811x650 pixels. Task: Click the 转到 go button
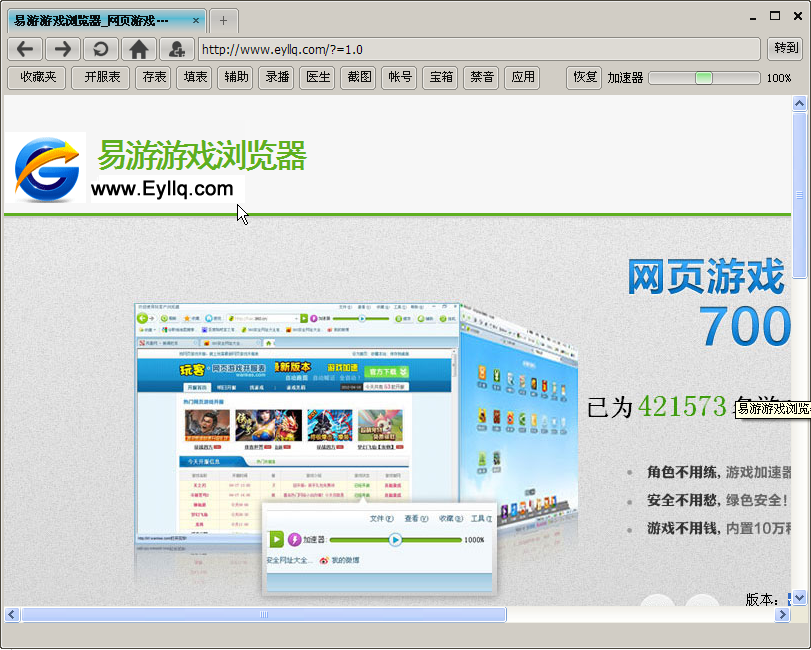coord(785,49)
